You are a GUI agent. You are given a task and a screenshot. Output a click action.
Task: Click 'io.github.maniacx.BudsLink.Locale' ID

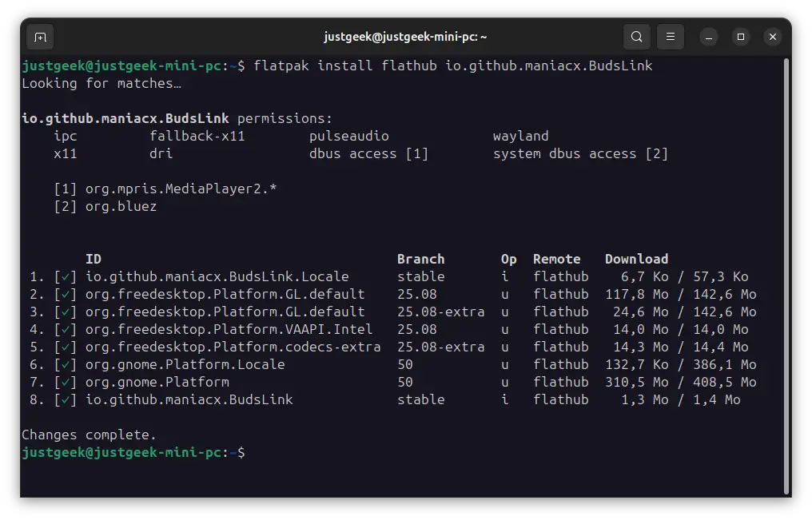217,277
